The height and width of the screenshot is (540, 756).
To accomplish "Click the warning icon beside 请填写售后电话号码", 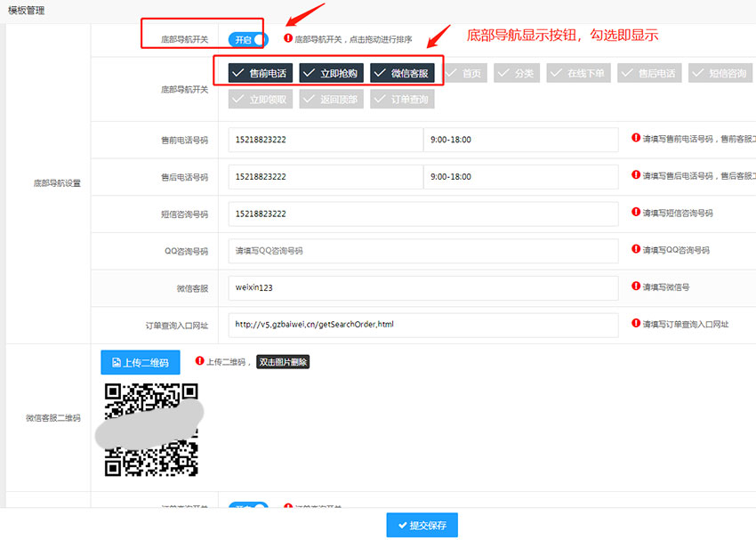I will click(x=636, y=175).
